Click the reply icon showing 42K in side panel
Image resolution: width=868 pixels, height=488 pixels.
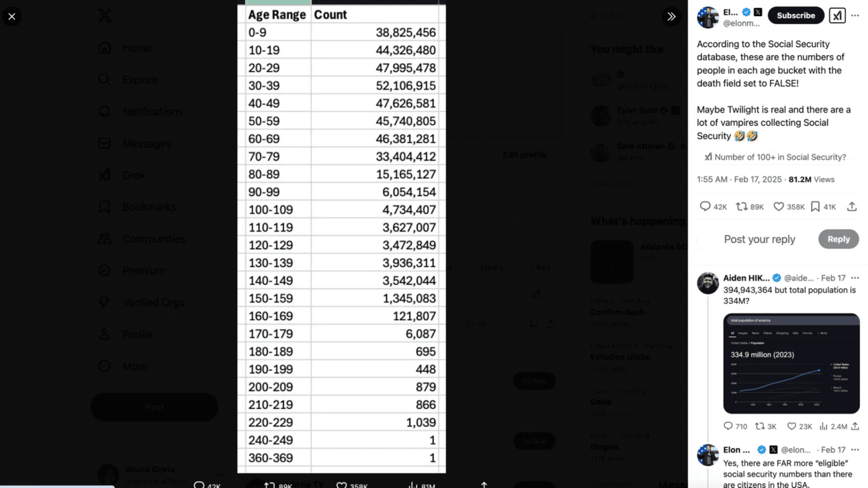(705, 207)
